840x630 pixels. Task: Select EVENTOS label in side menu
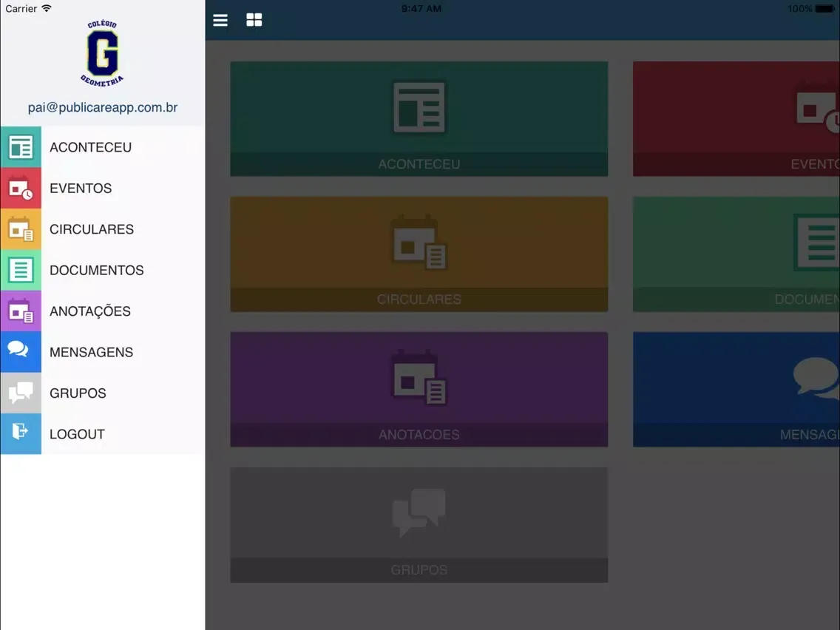[81, 188]
